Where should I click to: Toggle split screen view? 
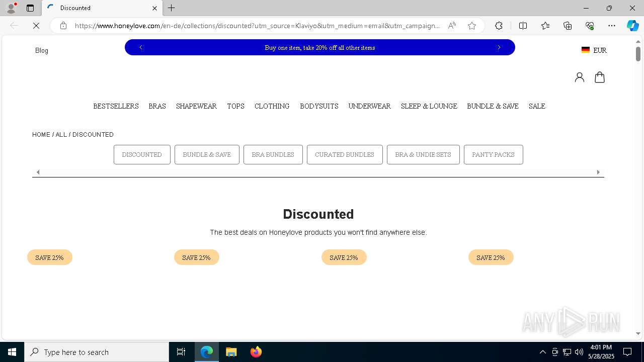click(x=523, y=26)
